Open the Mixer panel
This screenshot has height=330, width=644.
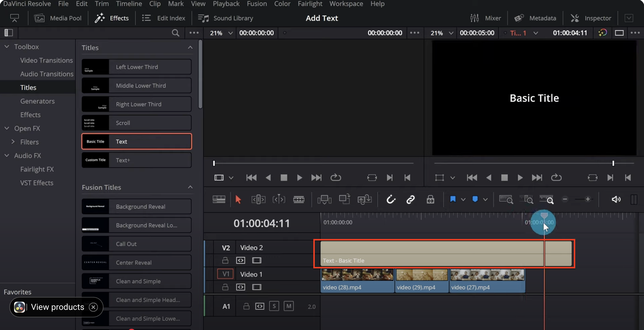click(486, 18)
